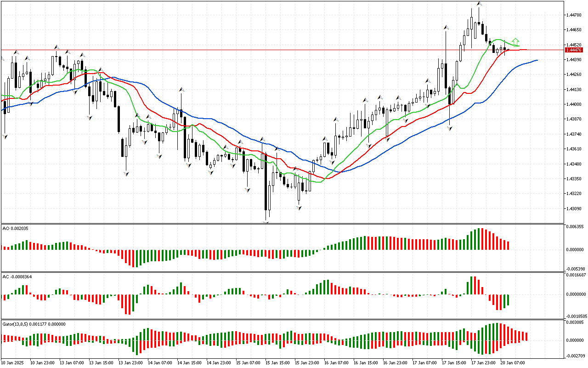The width and height of the screenshot is (588, 368).
Task: Click the 'AO 0.002035' indicator label
Action: pos(15,228)
